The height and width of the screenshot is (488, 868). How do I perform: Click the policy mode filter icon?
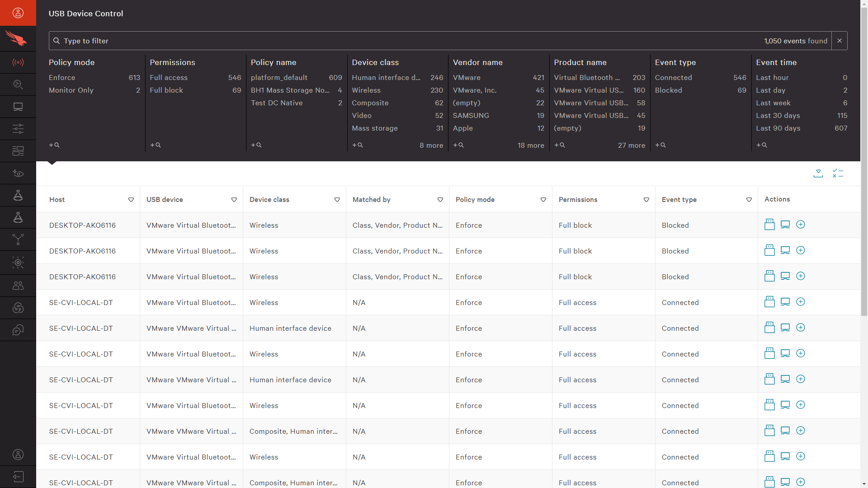coord(542,200)
